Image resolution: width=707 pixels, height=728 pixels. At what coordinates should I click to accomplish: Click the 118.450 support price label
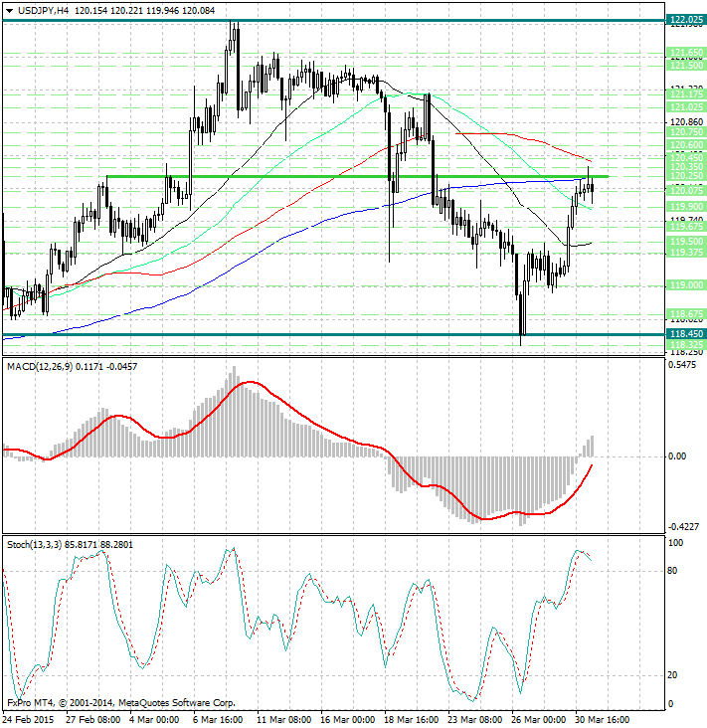coord(686,334)
